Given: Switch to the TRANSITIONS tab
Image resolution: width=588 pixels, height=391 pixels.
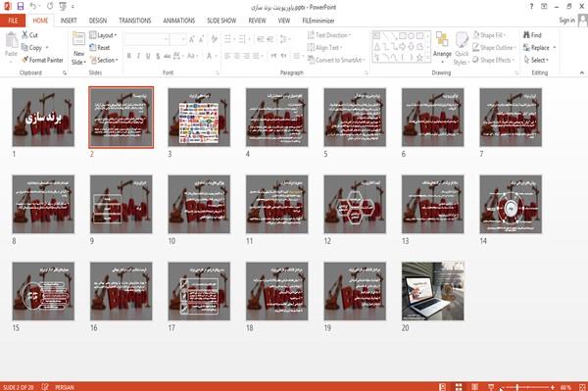Looking at the screenshot, I should (x=135, y=21).
